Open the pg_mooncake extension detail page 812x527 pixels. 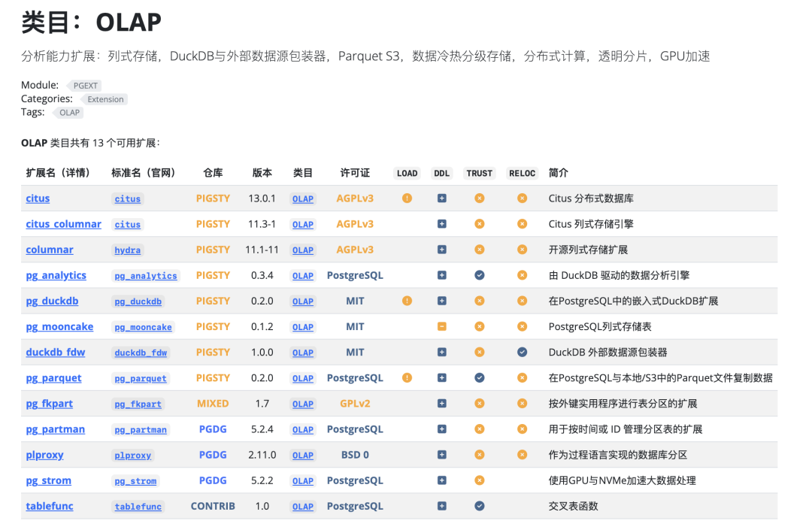tap(59, 327)
